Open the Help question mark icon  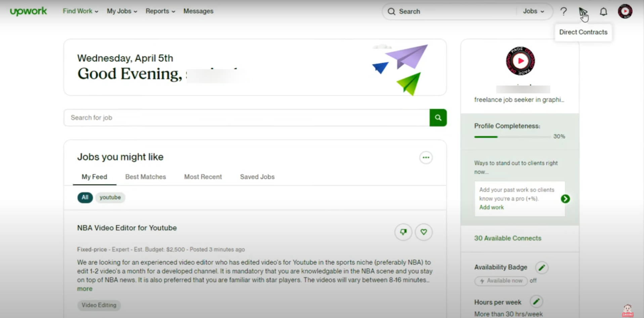563,11
